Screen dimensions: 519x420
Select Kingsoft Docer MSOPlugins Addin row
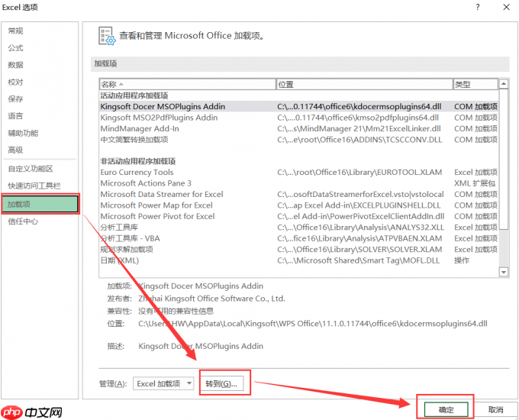(x=298, y=107)
